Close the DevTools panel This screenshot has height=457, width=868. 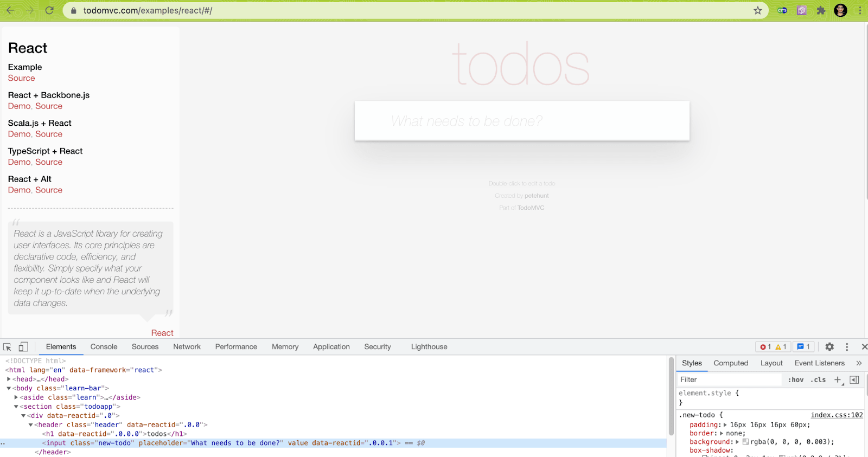pyautogui.click(x=864, y=347)
